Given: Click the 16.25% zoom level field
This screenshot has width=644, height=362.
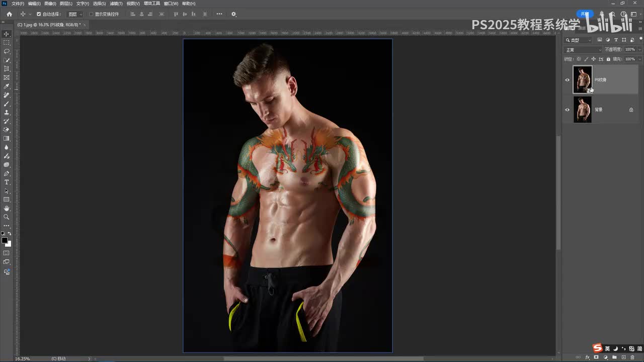Looking at the screenshot, I should click(22, 358).
